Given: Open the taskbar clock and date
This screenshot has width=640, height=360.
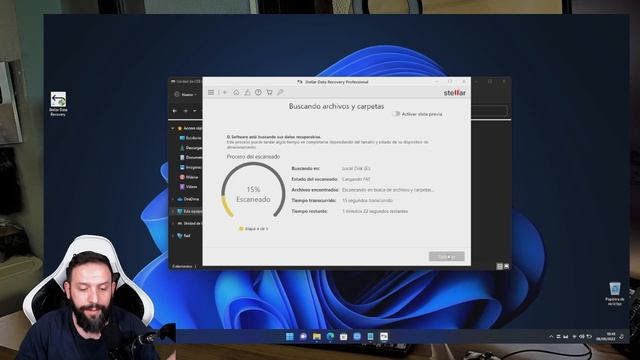Looking at the screenshot, I should pyautogui.click(x=606, y=337).
